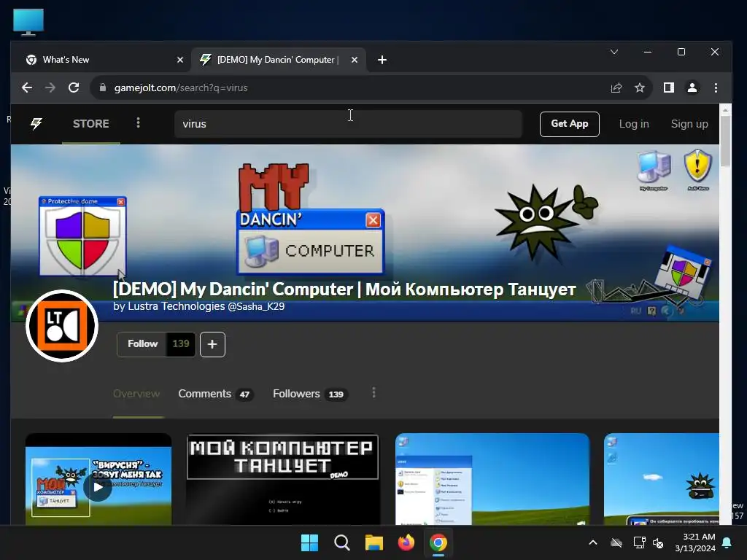The width and height of the screenshot is (747, 560).
Task: Open the more options dots after Followers
Action: click(374, 392)
